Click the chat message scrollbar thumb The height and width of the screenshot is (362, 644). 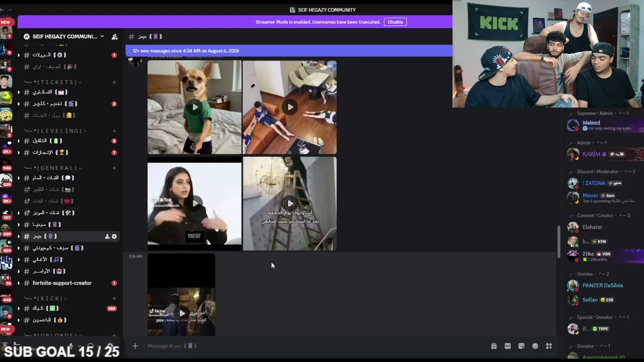point(559,241)
